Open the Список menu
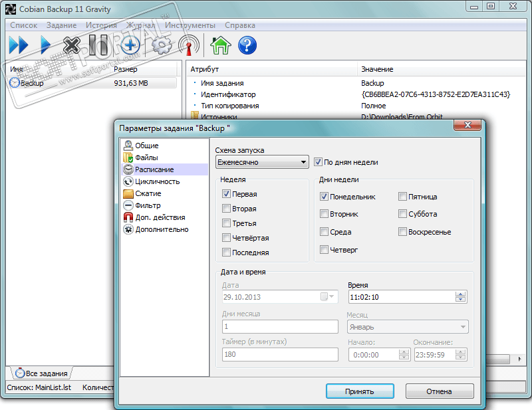The height and width of the screenshot is (410, 532). pyautogui.click(x=23, y=25)
